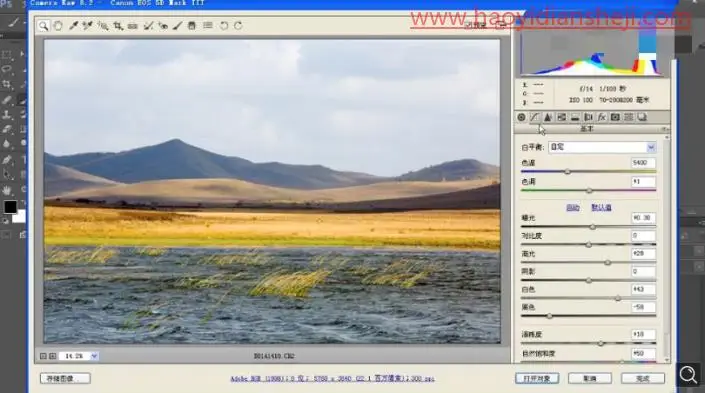Click the Open Object button
705x393 pixels.
[537, 379]
